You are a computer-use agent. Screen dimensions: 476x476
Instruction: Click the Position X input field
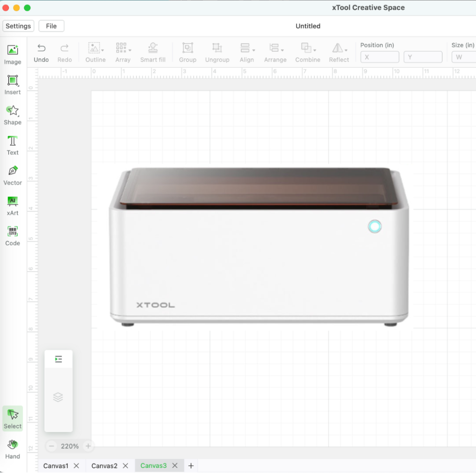tap(379, 57)
